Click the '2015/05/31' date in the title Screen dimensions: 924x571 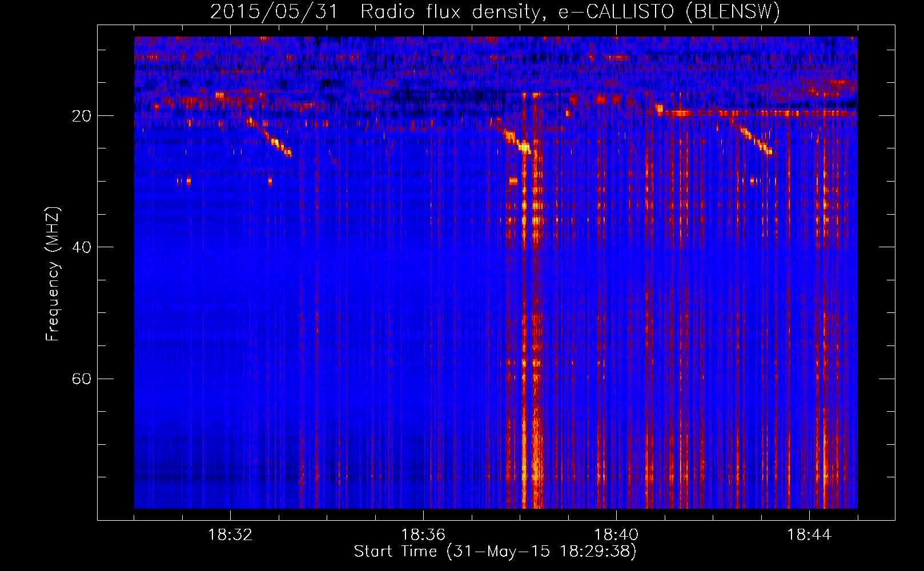coord(274,12)
